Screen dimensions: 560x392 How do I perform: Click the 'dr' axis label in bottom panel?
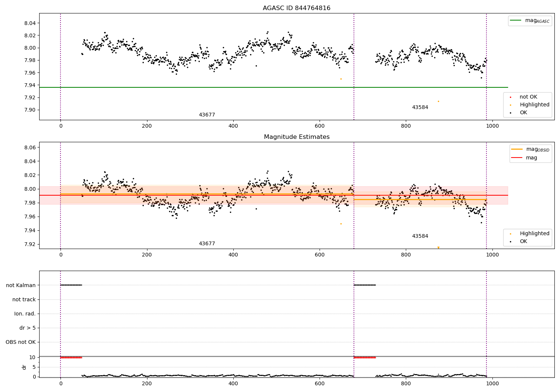pyautogui.click(x=24, y=367)
